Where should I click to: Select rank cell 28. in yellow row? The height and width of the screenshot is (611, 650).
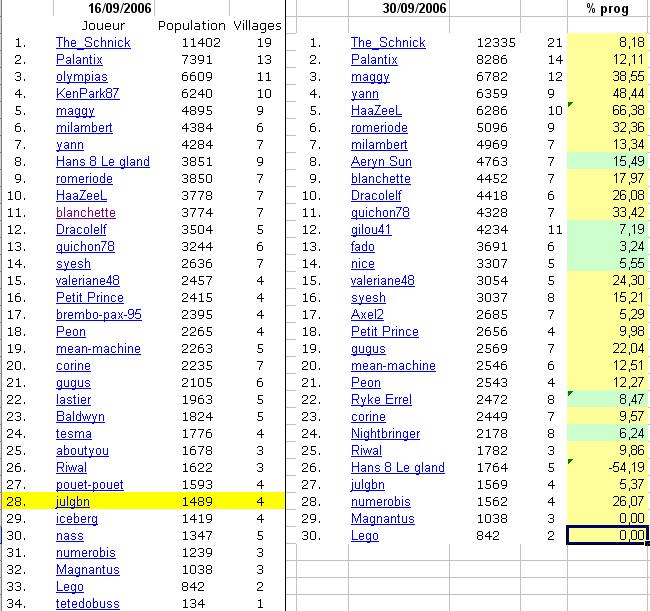point(16,502)
